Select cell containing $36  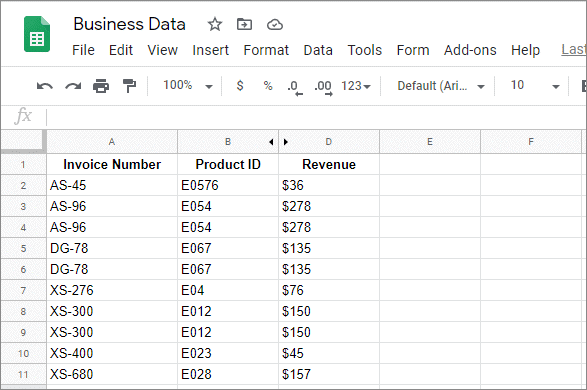(x=329, y=185)
